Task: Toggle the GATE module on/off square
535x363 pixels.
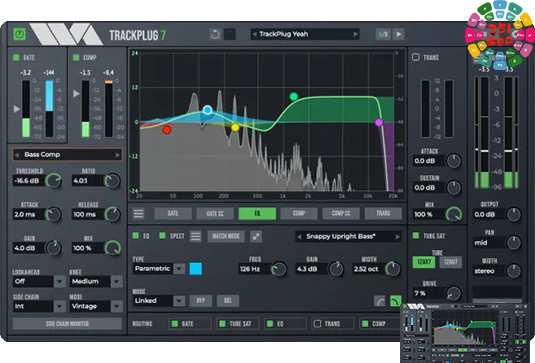Action: [x=16, y=57]
